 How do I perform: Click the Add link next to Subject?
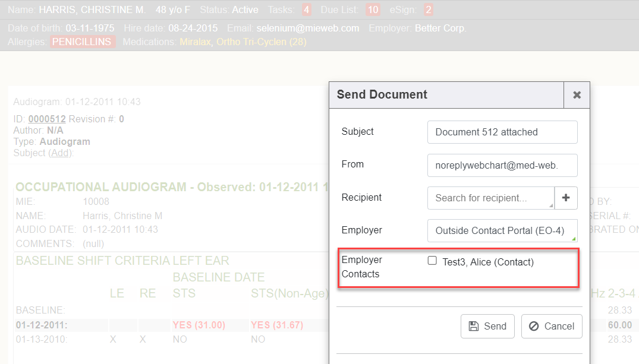point(59,153)
